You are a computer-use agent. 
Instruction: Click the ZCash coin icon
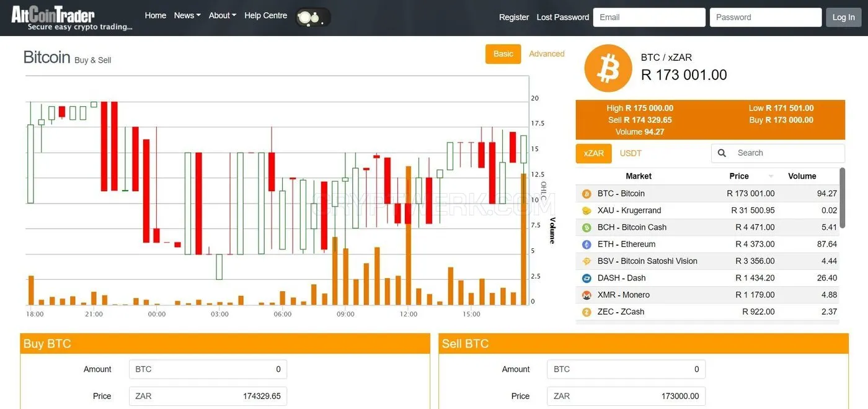[x=587, y=312]
